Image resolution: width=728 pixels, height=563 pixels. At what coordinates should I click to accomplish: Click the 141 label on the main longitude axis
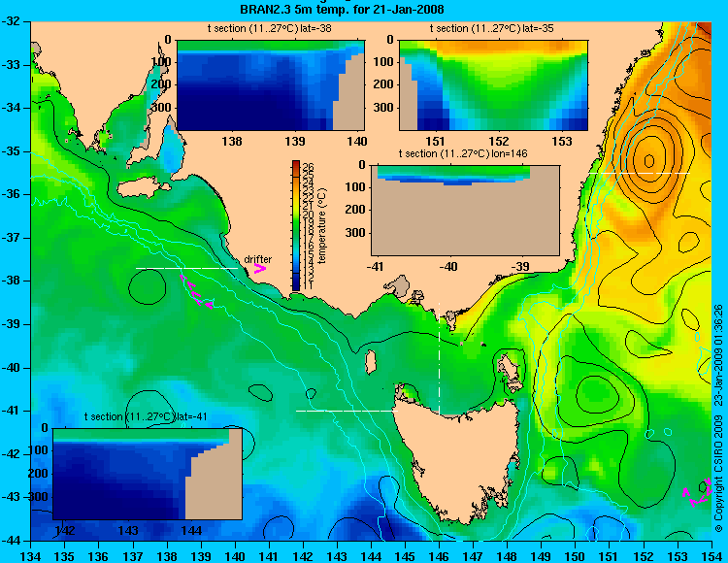click(x=269, y=557)
